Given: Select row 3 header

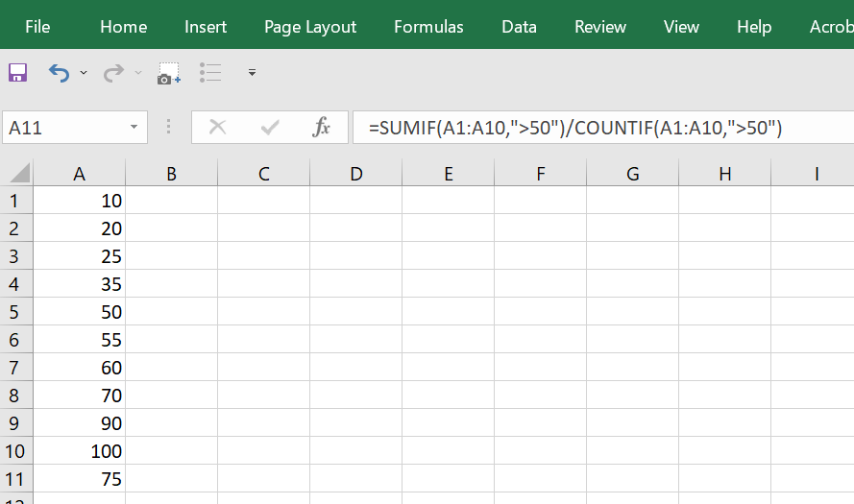Looking at the screenshot, I should coord(16,255).
